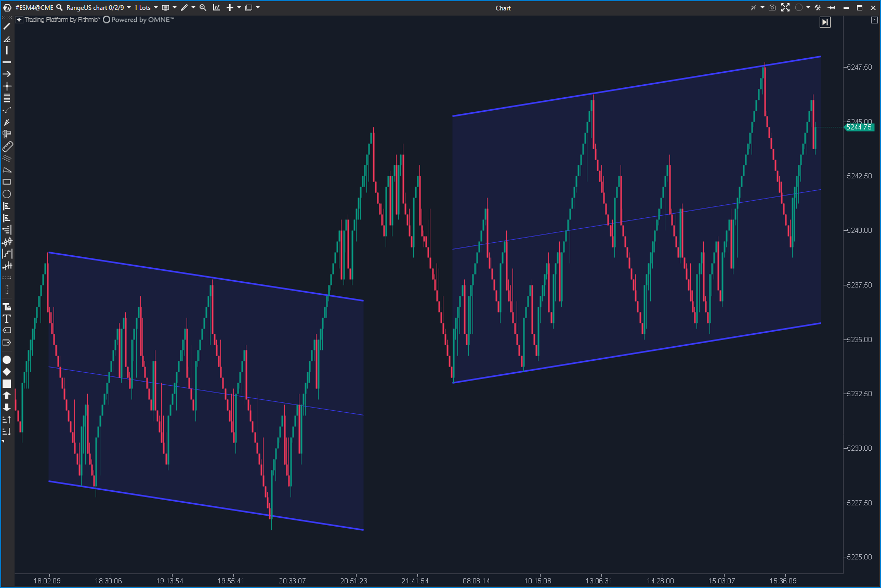
Task: Click the zoom magnifier in top toolbar
Action: click(203, 8)
